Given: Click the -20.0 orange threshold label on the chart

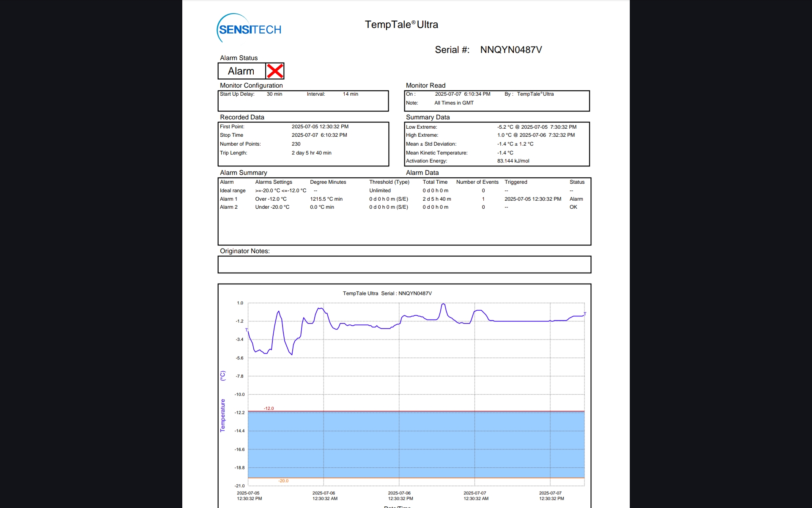Looking at the screenshot, I should [x=283, y=480].
